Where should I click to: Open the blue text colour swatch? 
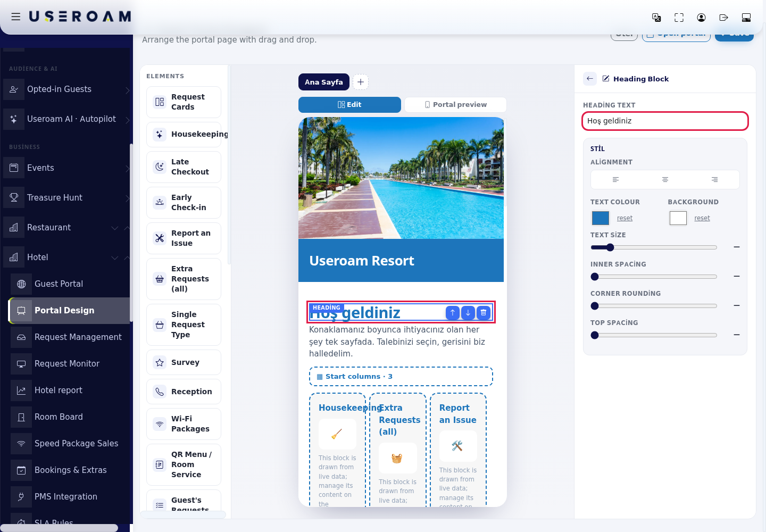(601, 218)
